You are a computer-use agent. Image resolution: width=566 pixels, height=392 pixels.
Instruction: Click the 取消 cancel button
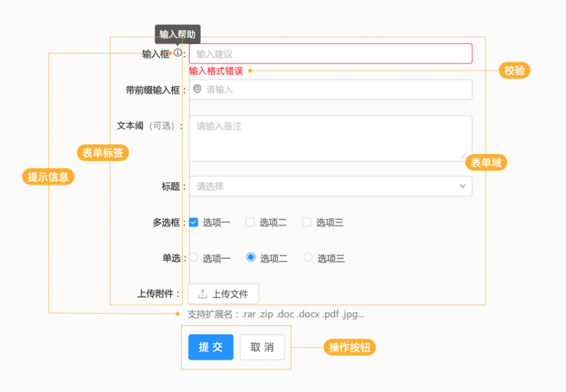point(262,347)
